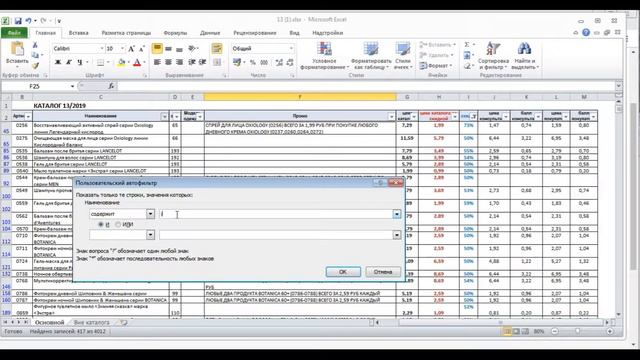Click the Insert function fx icon

tap(111, 86)
